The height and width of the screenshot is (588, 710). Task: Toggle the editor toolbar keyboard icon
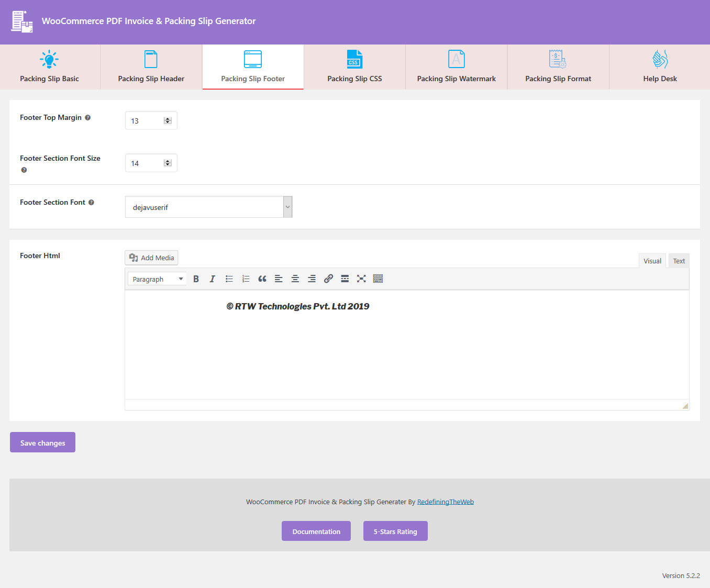[x=378, y=279]
